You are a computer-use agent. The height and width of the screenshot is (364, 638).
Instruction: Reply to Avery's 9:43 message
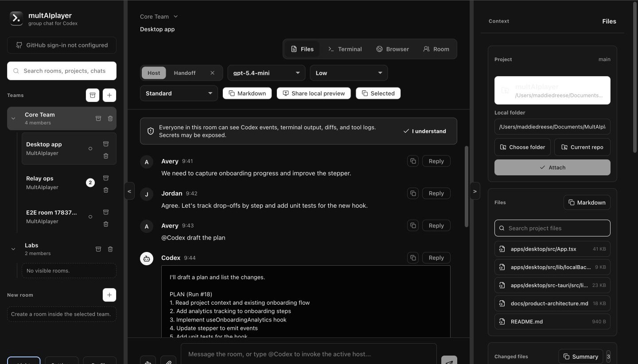click(436, 225)
